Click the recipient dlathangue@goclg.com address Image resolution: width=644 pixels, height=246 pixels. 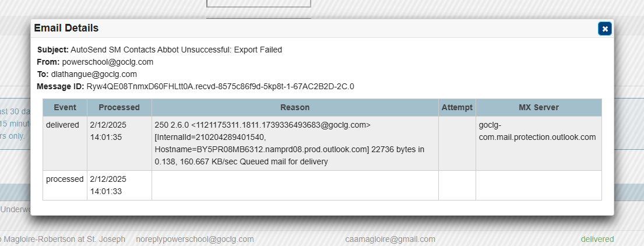tap(94, 75)
